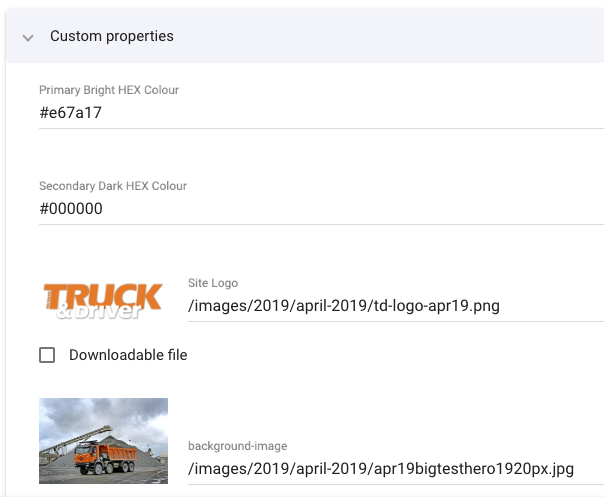Viewport: 604px width, 498px height.
Task: Click empty right side of Custom properties header
Action: pos(420,36)
